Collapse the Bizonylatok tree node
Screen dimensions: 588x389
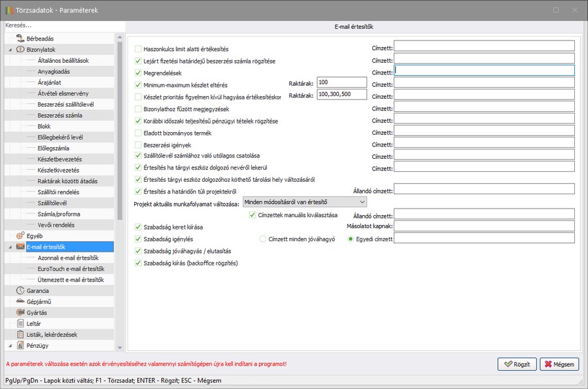click(x=10, y=50)
